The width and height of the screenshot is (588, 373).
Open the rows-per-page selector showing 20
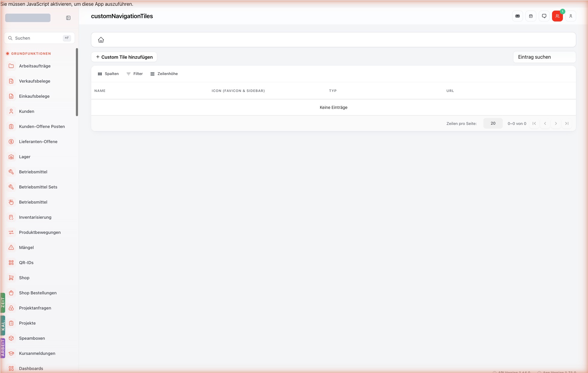point(493,123)
